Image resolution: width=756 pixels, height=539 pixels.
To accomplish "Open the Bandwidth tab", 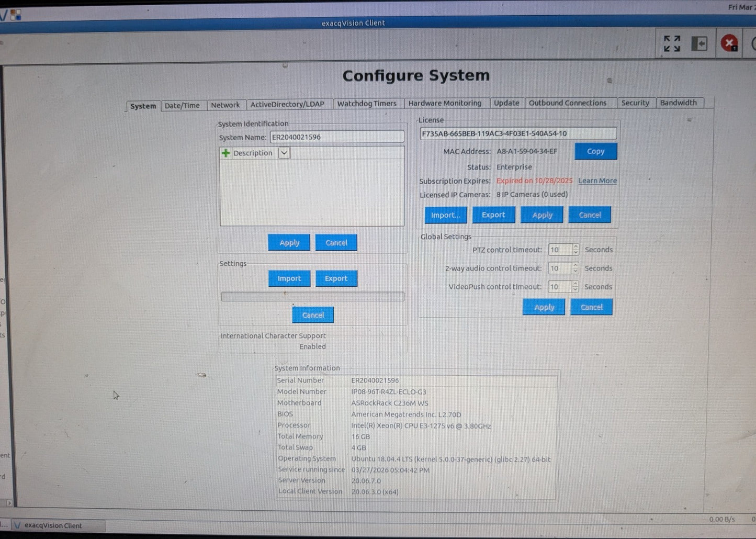I will (x=678, y=103).
